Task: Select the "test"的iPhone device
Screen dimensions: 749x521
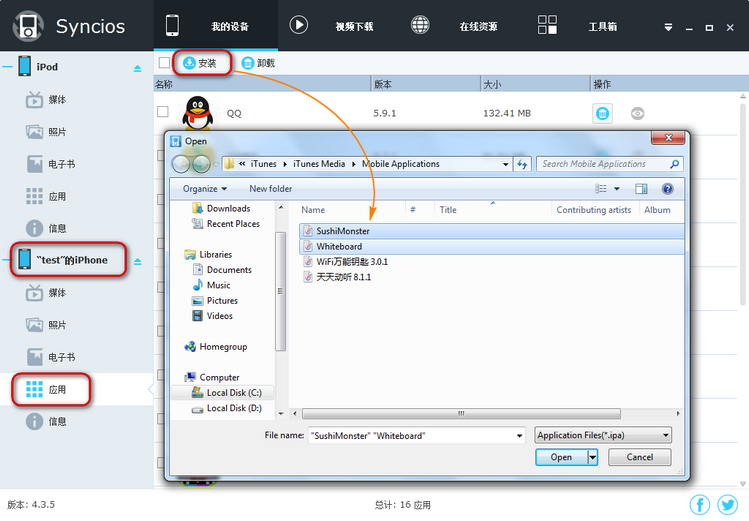Action: click(x=68, y=260)
